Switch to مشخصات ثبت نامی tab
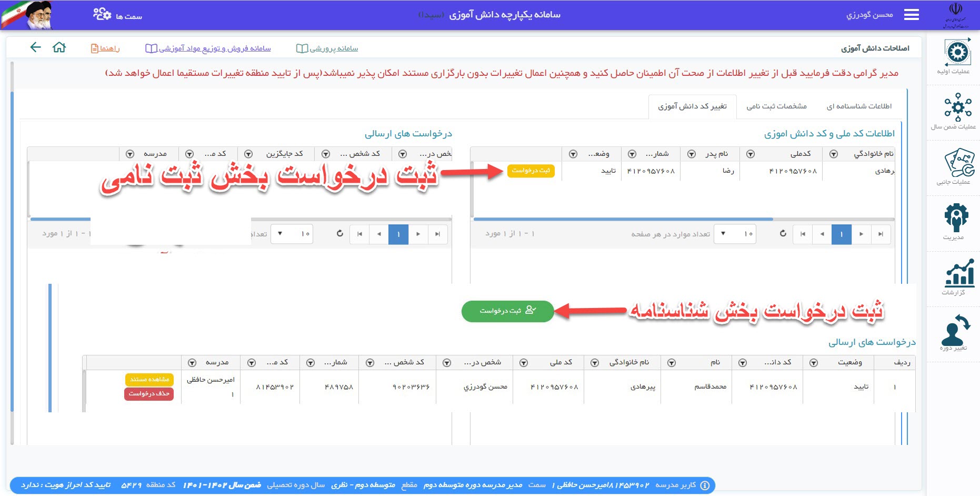The image size is (980, 496). [776, 106]
